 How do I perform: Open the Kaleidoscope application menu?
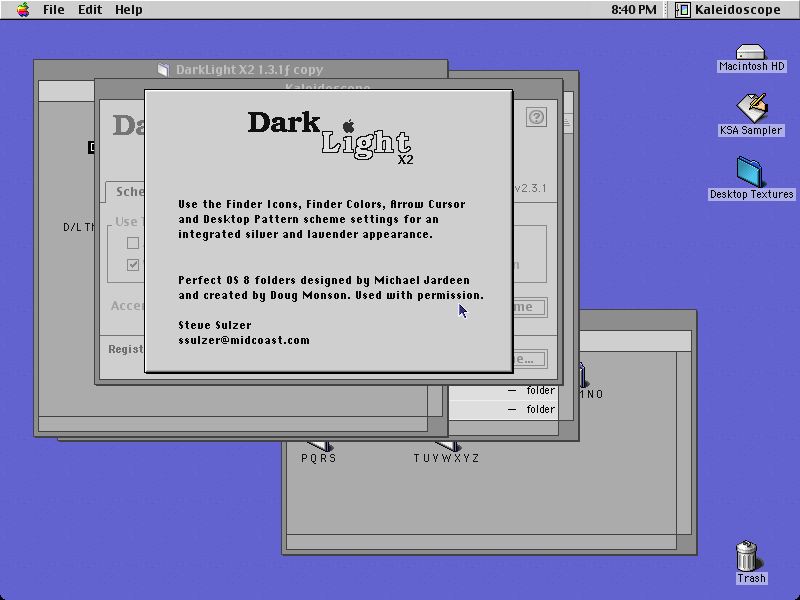pos(728,10)
